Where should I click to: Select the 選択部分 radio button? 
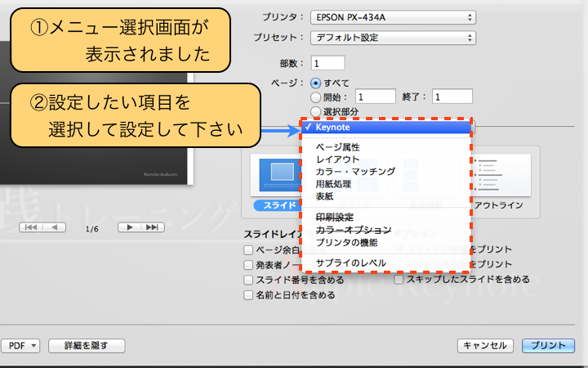point(316,112)
